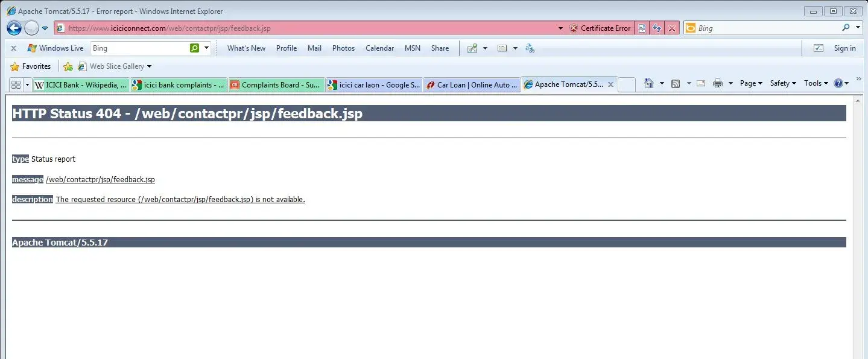
Task: Click the Forward navigation button
Action: [31, 28]
